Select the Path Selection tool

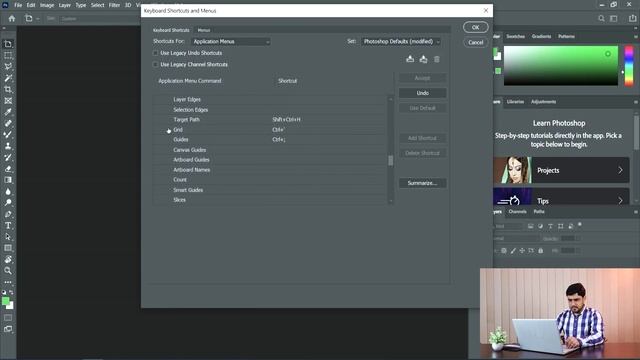click(x=8, y=237)
